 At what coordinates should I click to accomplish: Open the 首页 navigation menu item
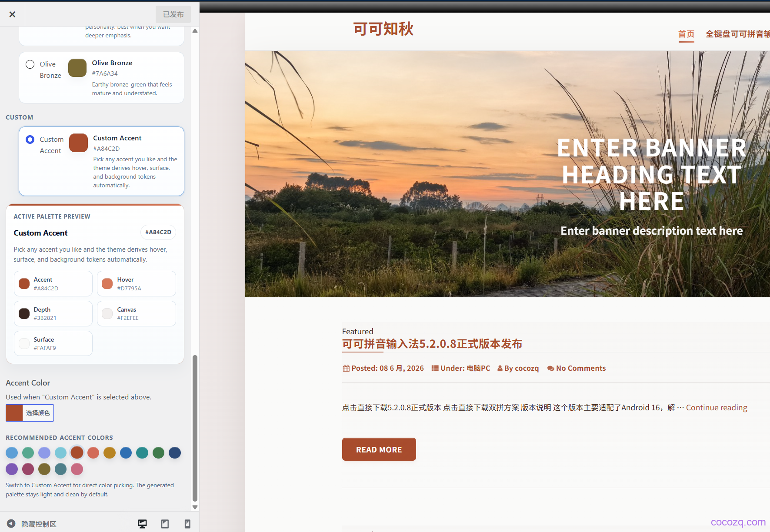tap(687, 34)
